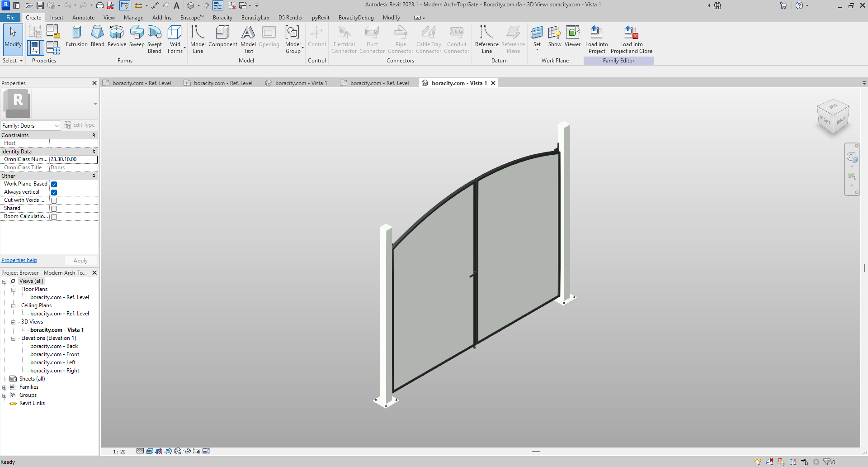Open the work plane Viewer

click(572, 36)
